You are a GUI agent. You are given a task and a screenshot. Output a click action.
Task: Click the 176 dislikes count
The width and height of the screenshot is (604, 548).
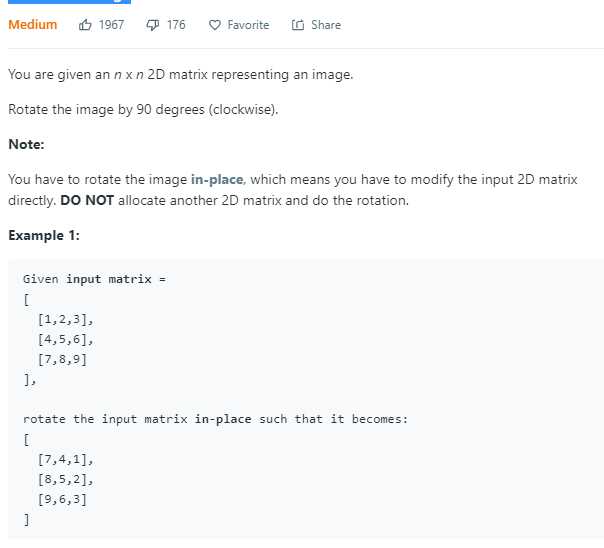pyautogui.click(x=176, y=25)
